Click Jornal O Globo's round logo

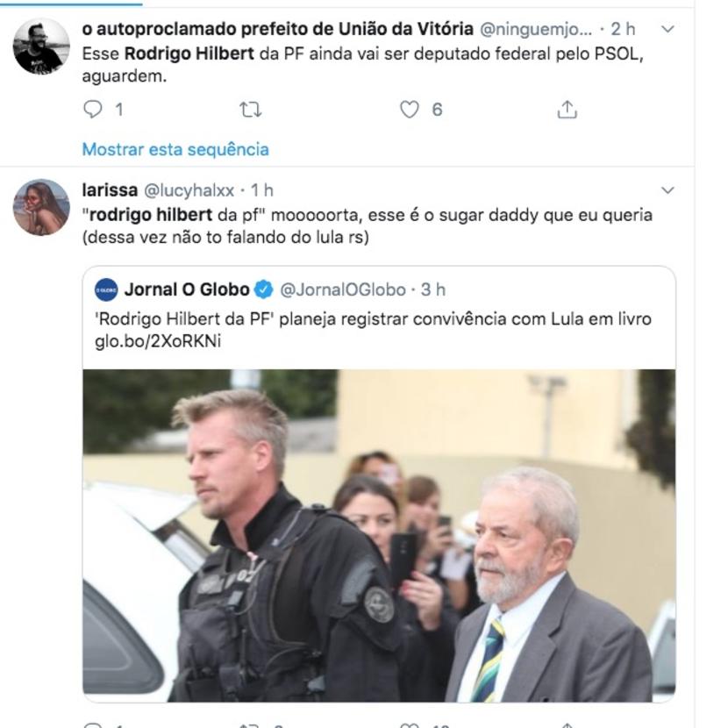106,289
